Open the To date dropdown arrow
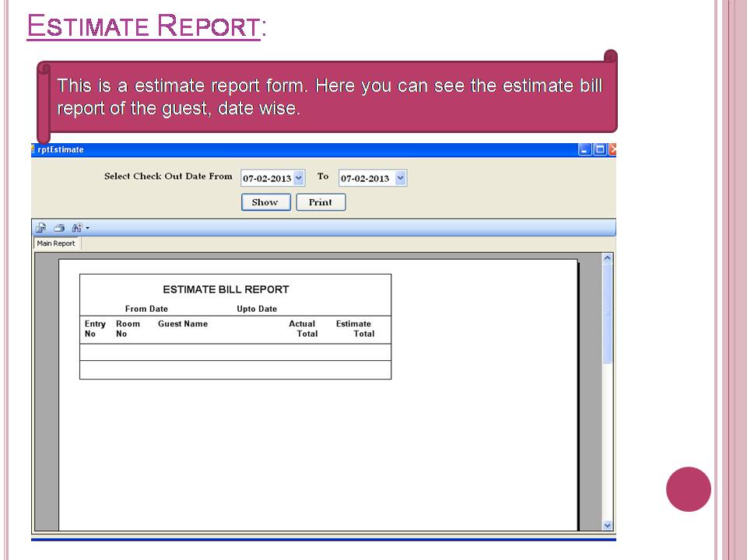 [x=401, y=178]
